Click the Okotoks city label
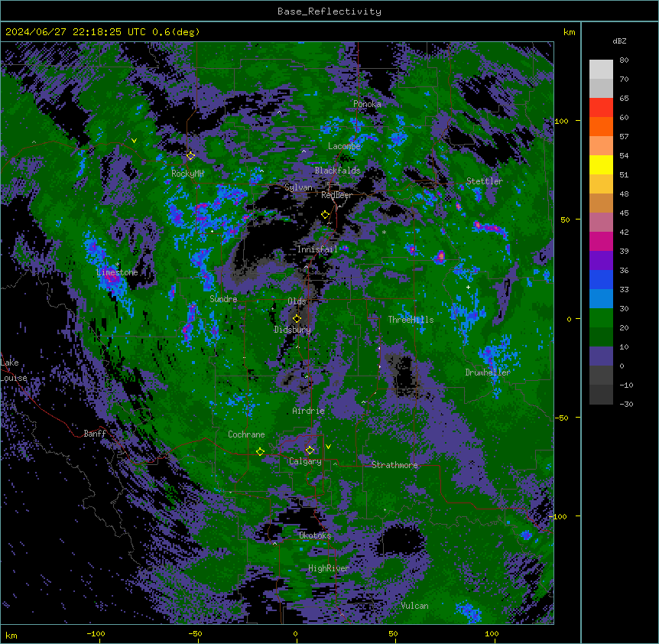Viewport: 659px width, 644px height. (315, 535)
